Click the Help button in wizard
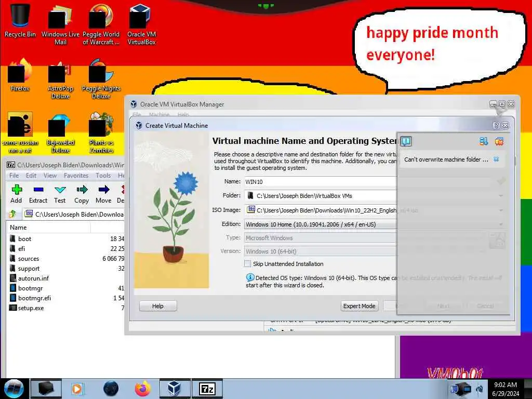This screenshot has height=399, width=532. [158, 306]
